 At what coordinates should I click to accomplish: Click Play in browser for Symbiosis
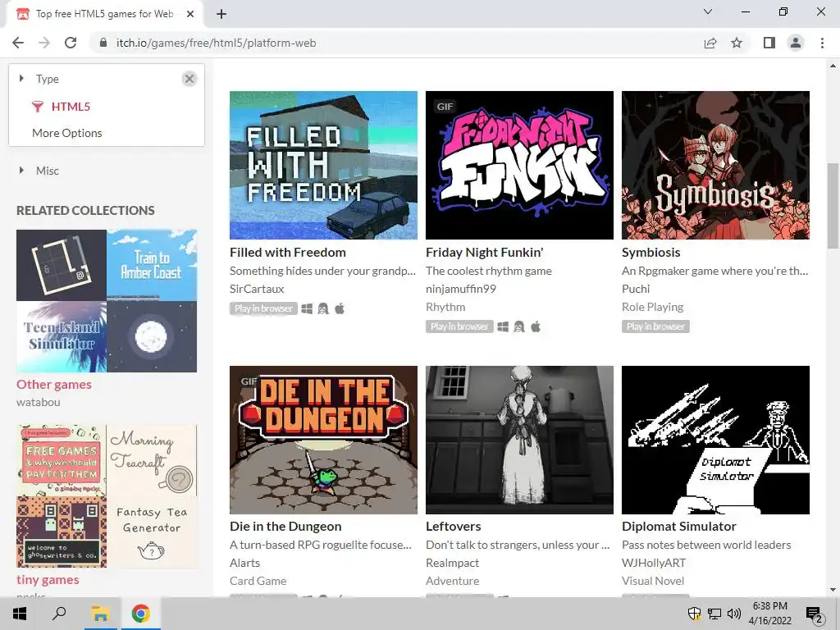[655, 326]
